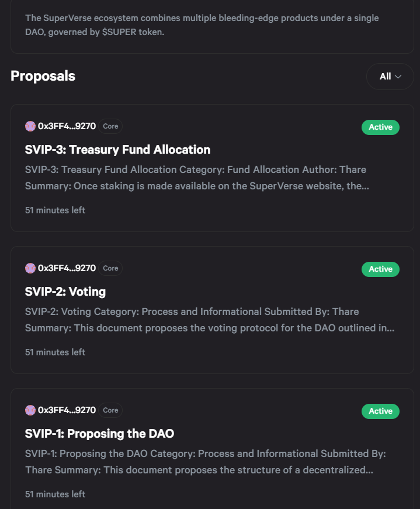Open the SVIP-3: Treasury Fund Allocation title
This screenshot has width=420, height=509.
(117, 150)
